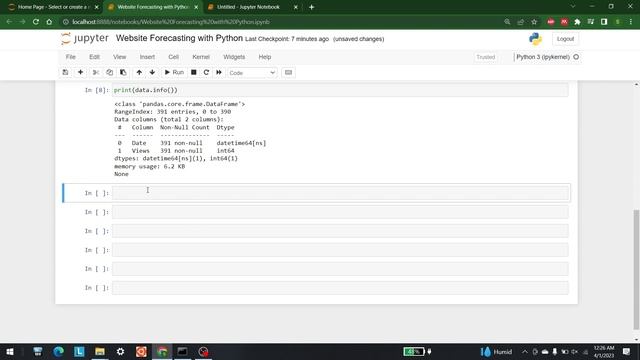Click the Jupyter logo
The width and height of the screenshot is (640, 360).
85,38
